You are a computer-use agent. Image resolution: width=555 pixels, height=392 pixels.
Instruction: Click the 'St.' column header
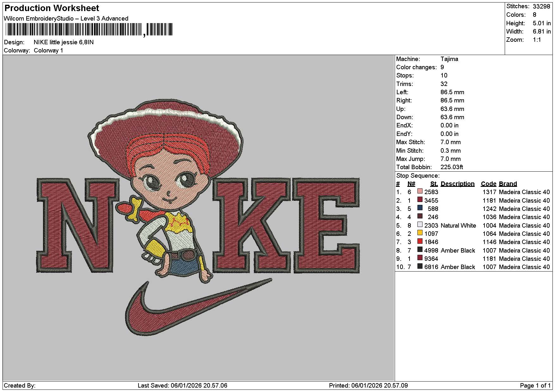(x=434, y=184)
